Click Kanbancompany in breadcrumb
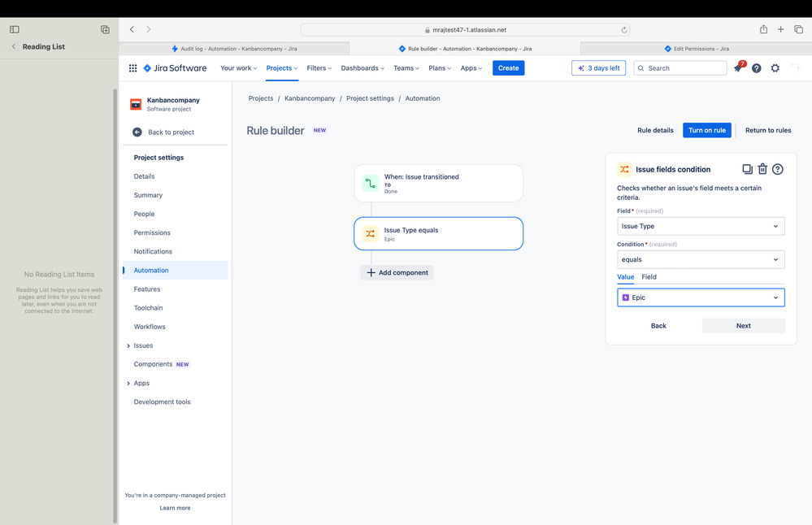This screenshot has width=812, height=525. tap(310, 98)
